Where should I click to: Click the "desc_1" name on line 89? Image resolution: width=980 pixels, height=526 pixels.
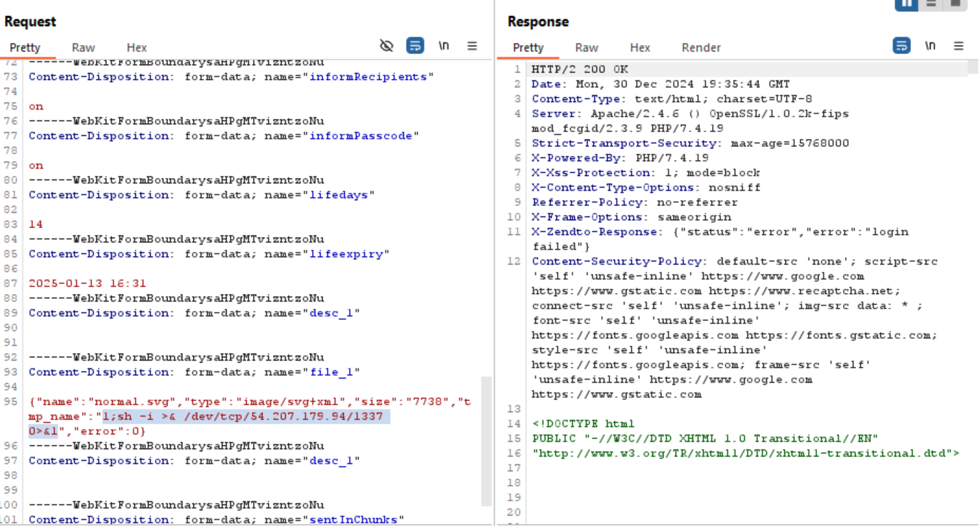click(331, 313)
